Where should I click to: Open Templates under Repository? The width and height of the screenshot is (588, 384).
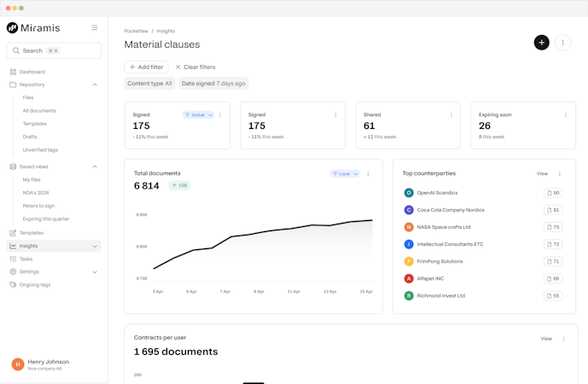(34, 124)
